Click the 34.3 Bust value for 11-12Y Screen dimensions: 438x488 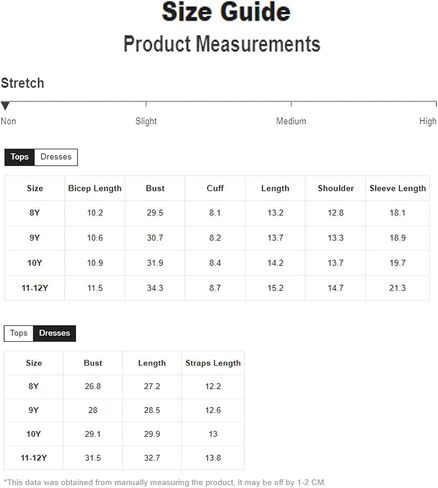155,288
